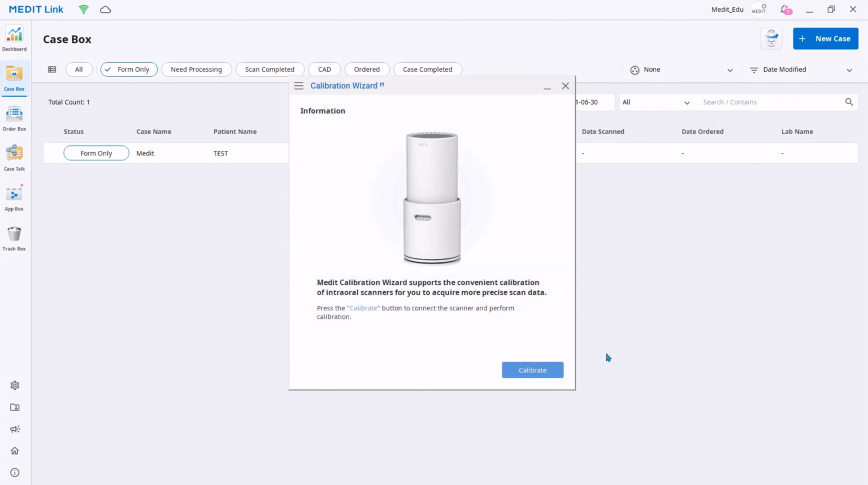This screenshot has height=485, width=868.
Task: Sort by the Case Name column header
Action: 154,132
